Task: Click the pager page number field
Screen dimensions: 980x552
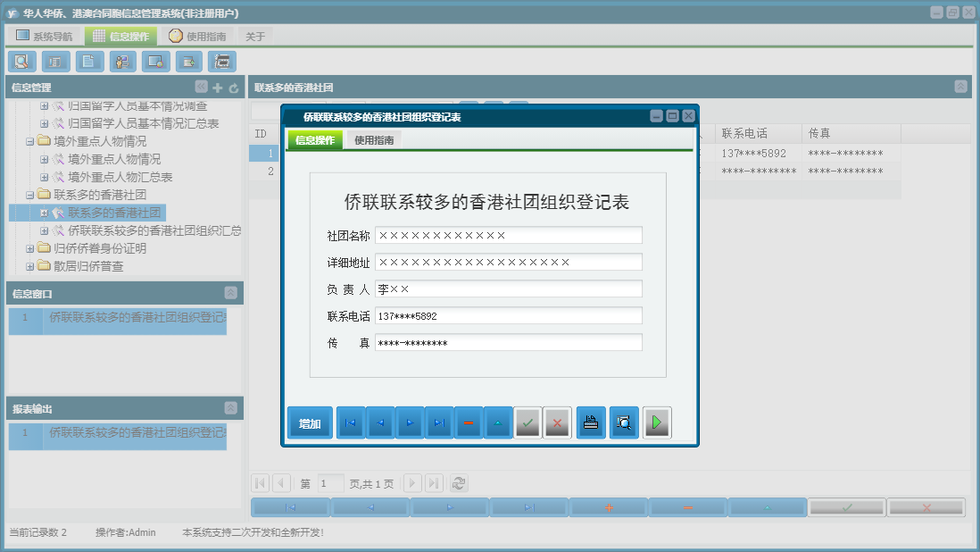Action: (x=330, y=483)
